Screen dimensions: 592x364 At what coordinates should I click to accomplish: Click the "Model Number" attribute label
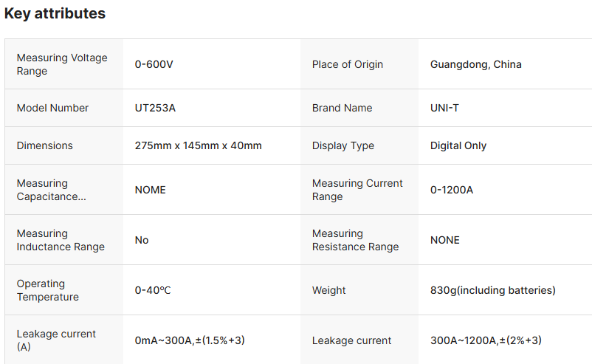[52, 108]
